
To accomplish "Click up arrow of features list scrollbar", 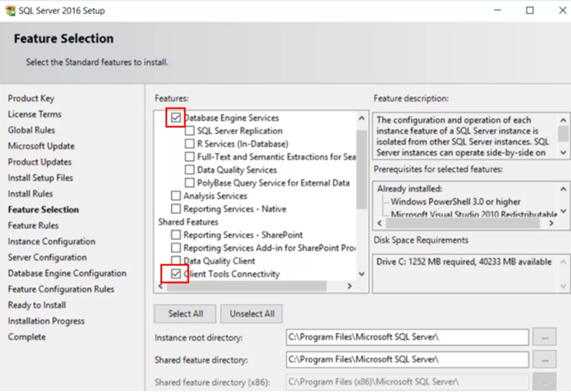I will (x=362, y=118).
